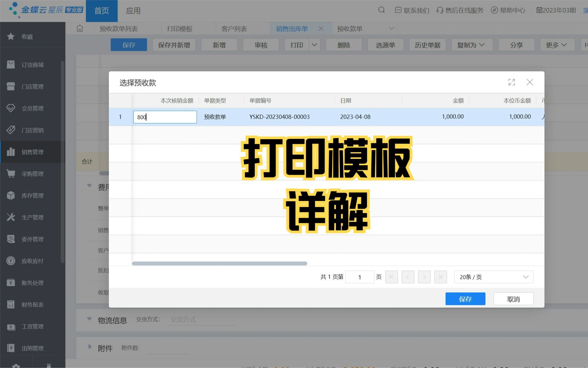Click the dialog horizontal scrollbar
Screen dimensions: 588x368
point(220,263)
